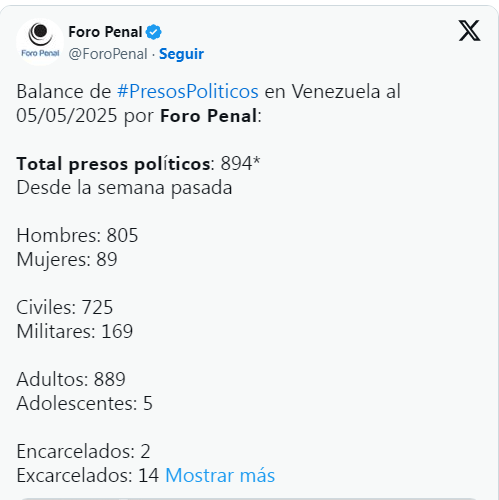Click the bold Foro Penal mention in text

tap(209, 116)
